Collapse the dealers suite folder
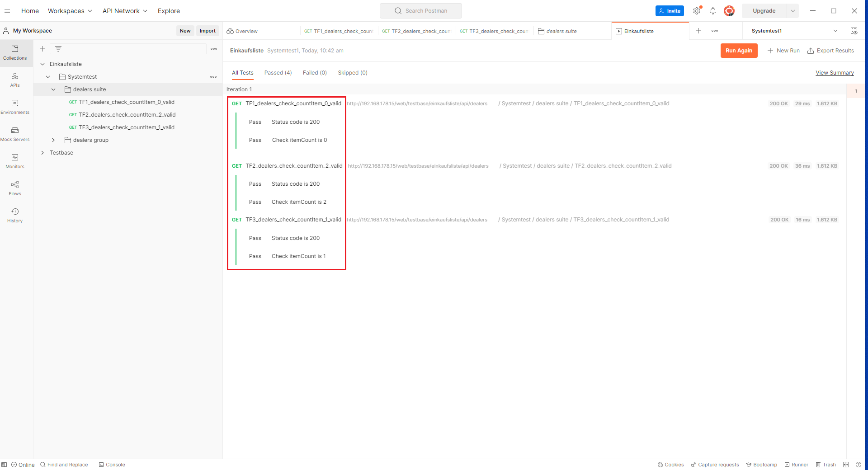Viewport: 868px width, 470px height. [53, 89]
